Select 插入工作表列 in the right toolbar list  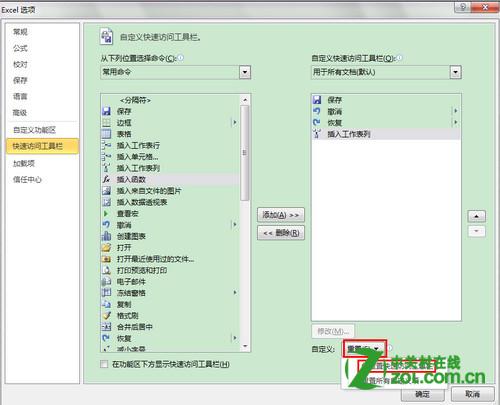pos(386,134)
